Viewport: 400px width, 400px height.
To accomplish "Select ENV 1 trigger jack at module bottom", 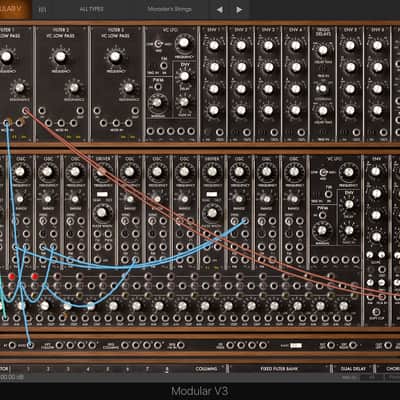I will click(219, 132).
